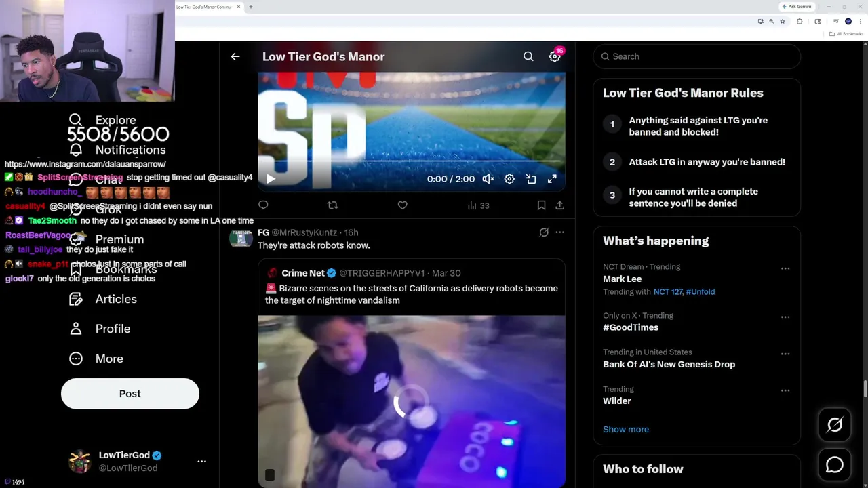Enter fullscreen on the video player
The width and height of the screenshot is (868, 488).
point(552,179)
